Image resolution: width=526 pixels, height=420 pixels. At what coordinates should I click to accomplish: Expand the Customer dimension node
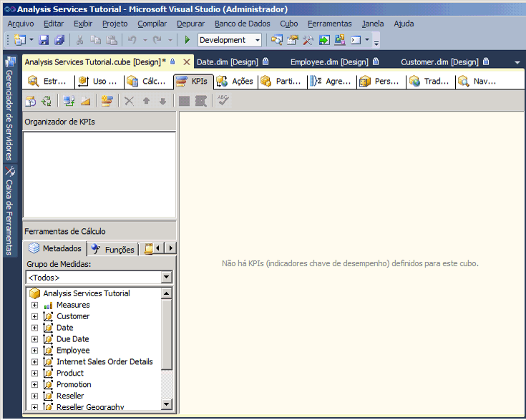pos(34,316)
